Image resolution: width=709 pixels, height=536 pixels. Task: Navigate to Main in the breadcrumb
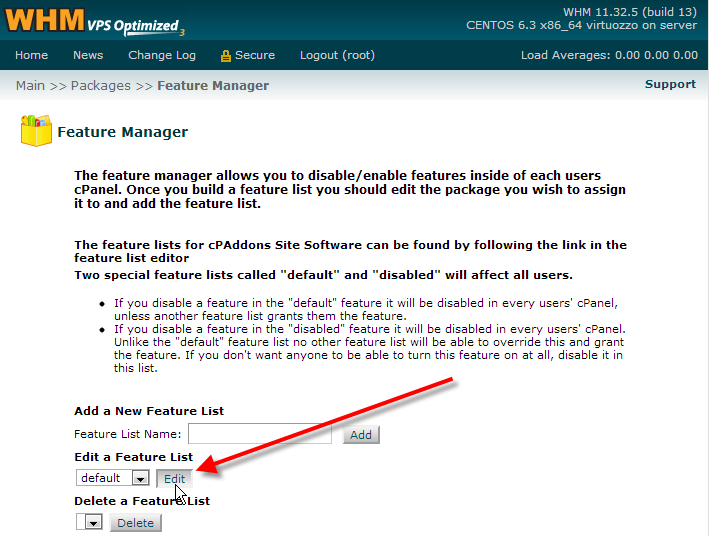pyautogui.click(x=30, y=85)
